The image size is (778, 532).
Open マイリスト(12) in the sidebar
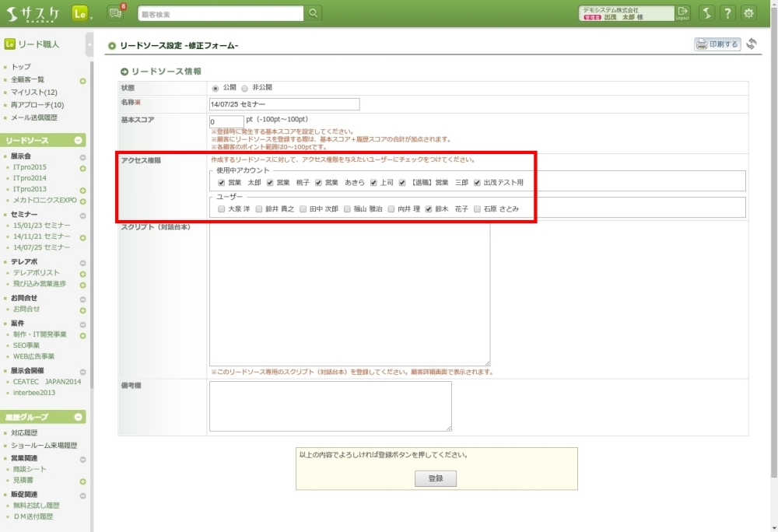(x=33, y=93)
